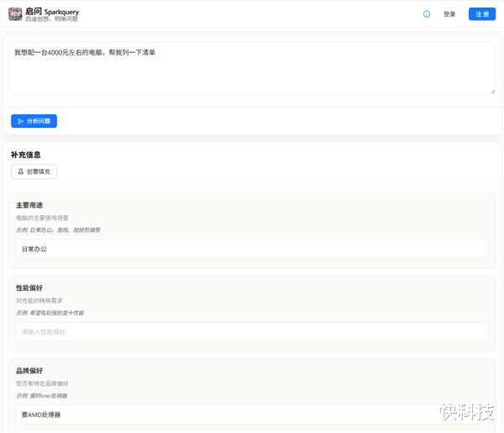The width and height of the screenshot is (504, 433).
Task: Click the main question text area
Action: pyautogui.click(x=252, y=68)
